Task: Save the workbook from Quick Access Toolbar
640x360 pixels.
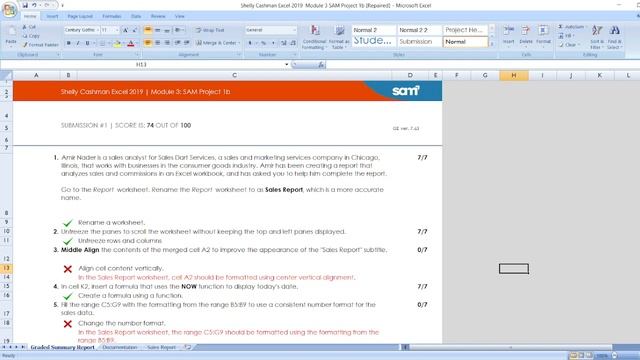Action: (x=25, y=5)
